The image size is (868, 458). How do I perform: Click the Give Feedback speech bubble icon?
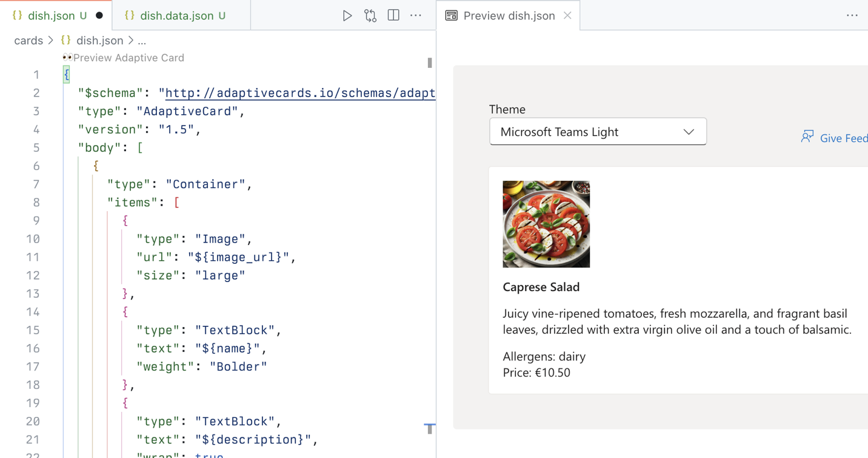click(x=807, y=137)
